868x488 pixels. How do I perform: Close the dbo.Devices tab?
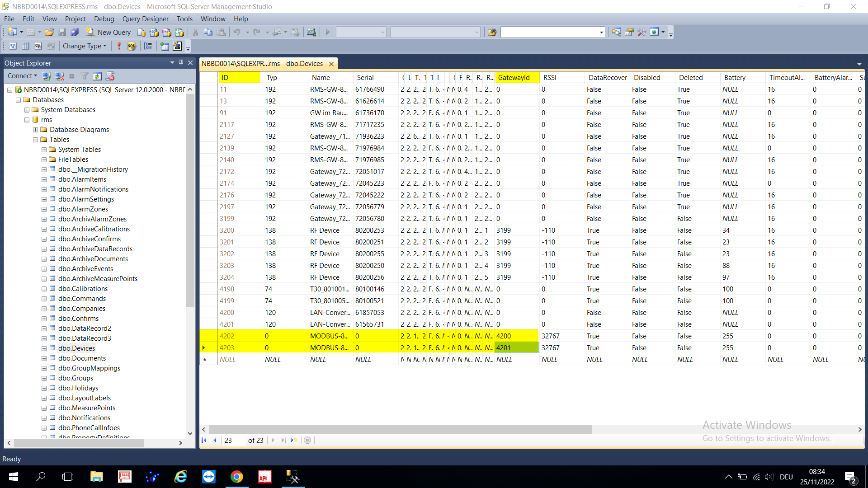[331, 64]
